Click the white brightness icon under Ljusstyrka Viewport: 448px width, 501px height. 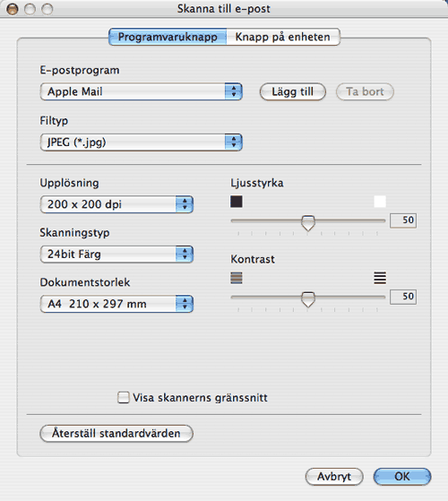[380, 202]
